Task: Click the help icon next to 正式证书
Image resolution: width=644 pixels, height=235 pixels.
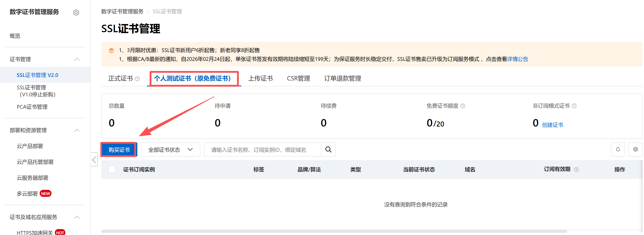Action: [x=137, y=79]
